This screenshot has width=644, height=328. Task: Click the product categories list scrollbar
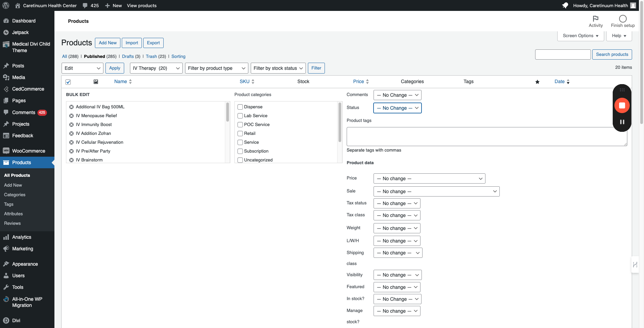pyautogui.click(x=340, y=123)
